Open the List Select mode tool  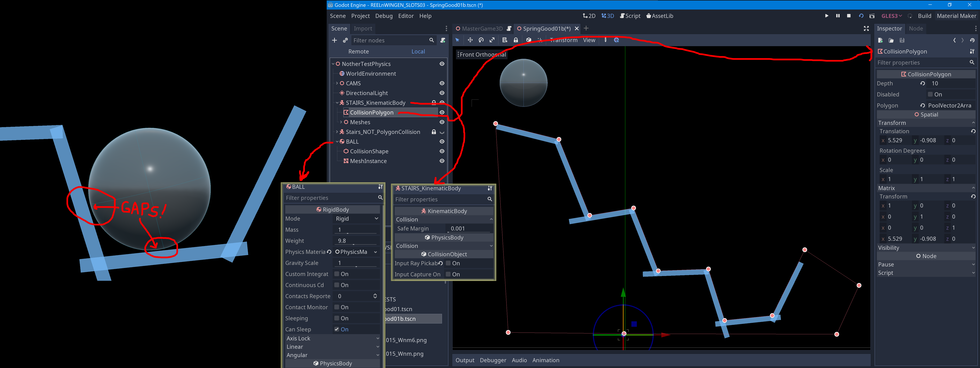pos(505,40)
